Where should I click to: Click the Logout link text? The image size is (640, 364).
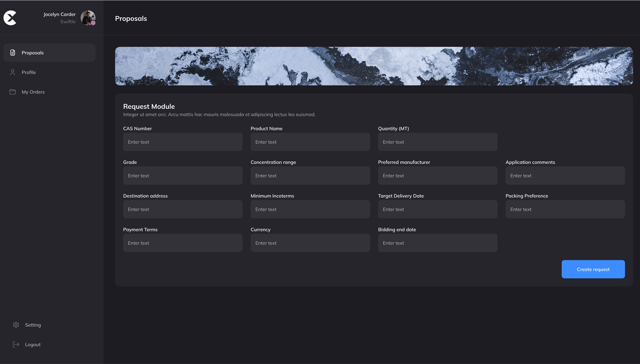33,344
